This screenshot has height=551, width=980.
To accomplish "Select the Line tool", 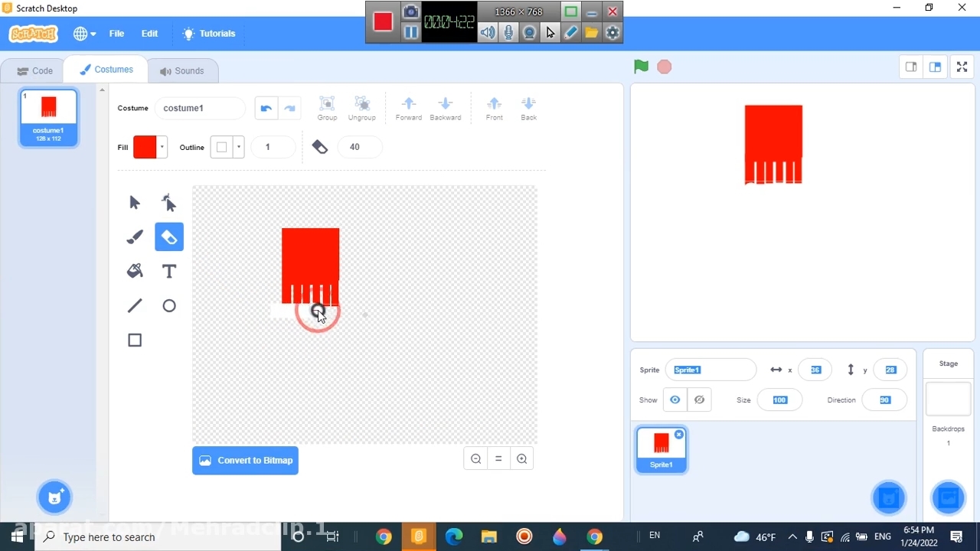I will tap(135, 306).
